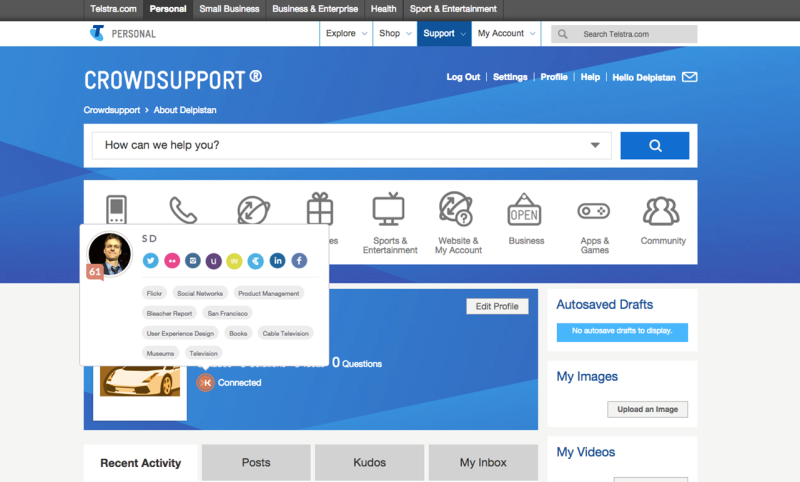Select Telstra.com in top bar

pyautogui.click(x=113, y=9)
